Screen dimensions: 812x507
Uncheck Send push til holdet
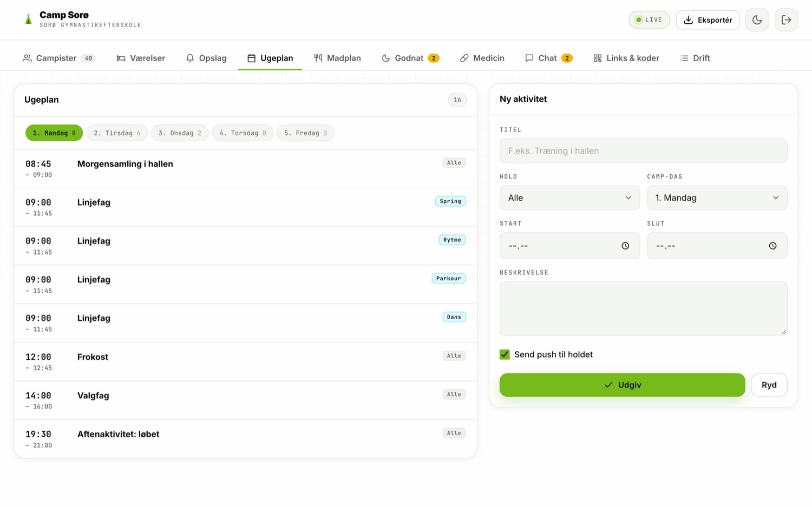click(505, 354)
